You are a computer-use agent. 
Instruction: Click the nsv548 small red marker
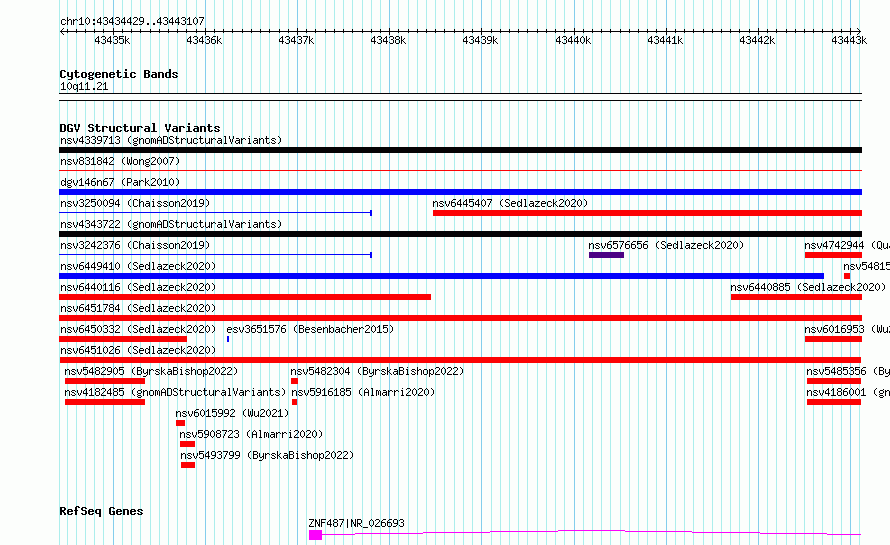(847, 276)
